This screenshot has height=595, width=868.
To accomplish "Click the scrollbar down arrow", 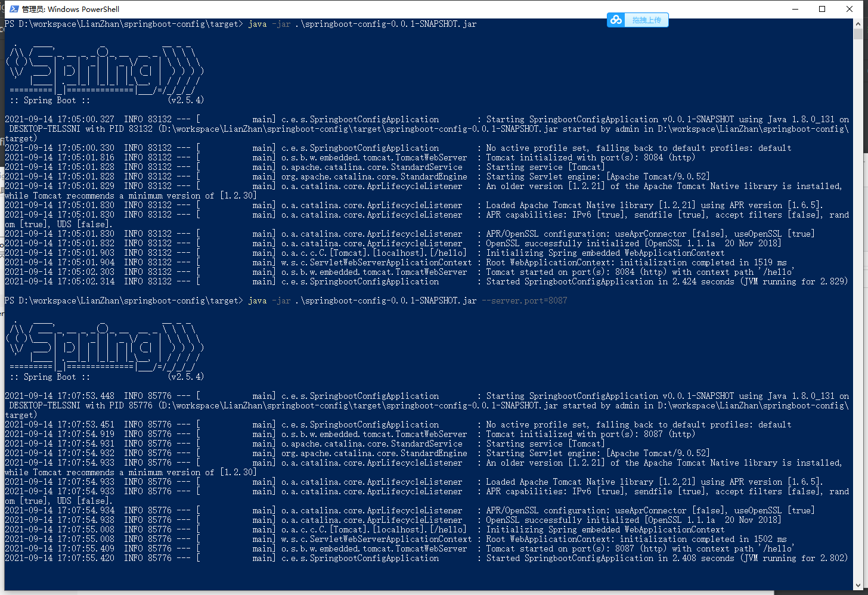I will coord(858,585).
